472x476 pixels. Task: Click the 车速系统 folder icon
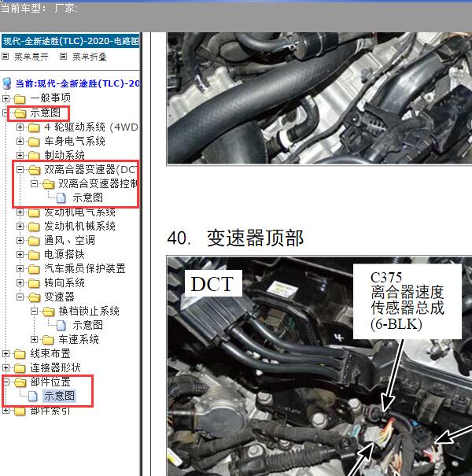click(48, 340)
